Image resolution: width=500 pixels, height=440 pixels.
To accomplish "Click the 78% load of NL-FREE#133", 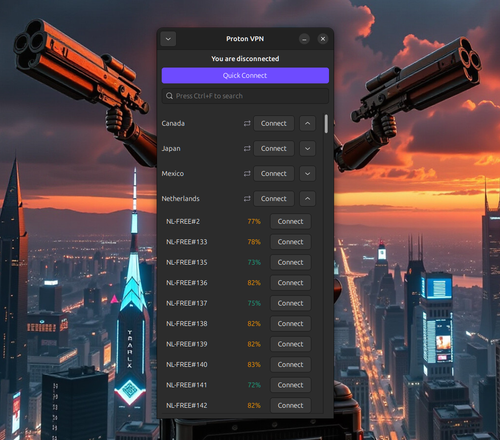I will [254, 242].
